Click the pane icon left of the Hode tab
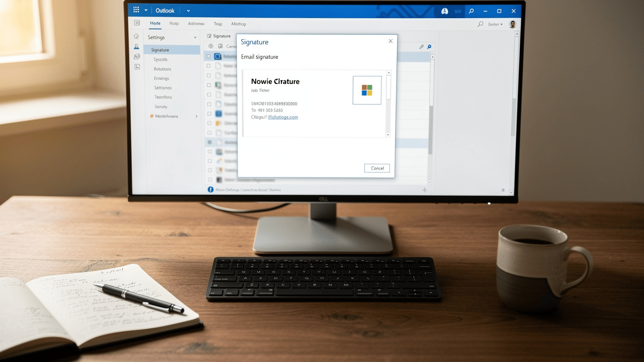Viewport: 644px width, 362px height. (x=137, y=23)
